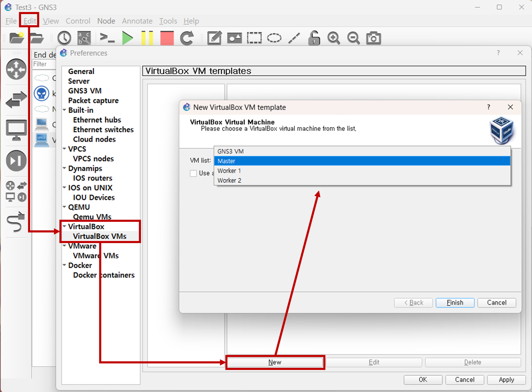
Task: Click the VirtualBox cube logo
Action: 501,131
